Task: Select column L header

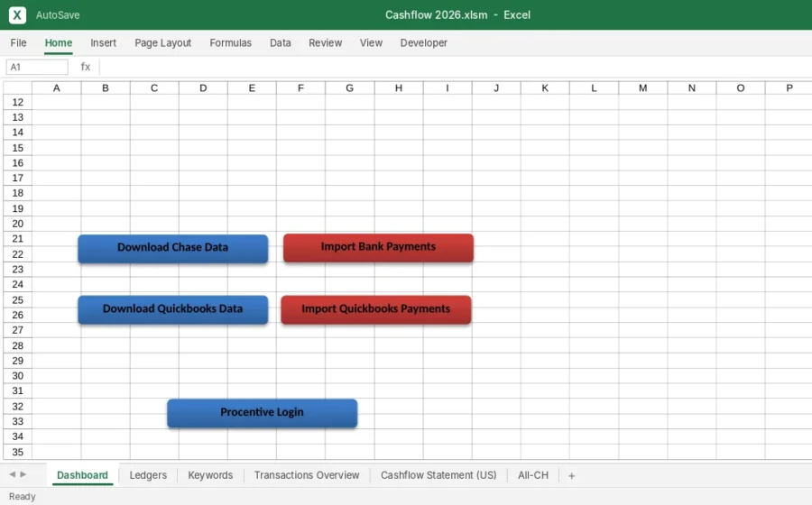Action: [x=594, y=88]
